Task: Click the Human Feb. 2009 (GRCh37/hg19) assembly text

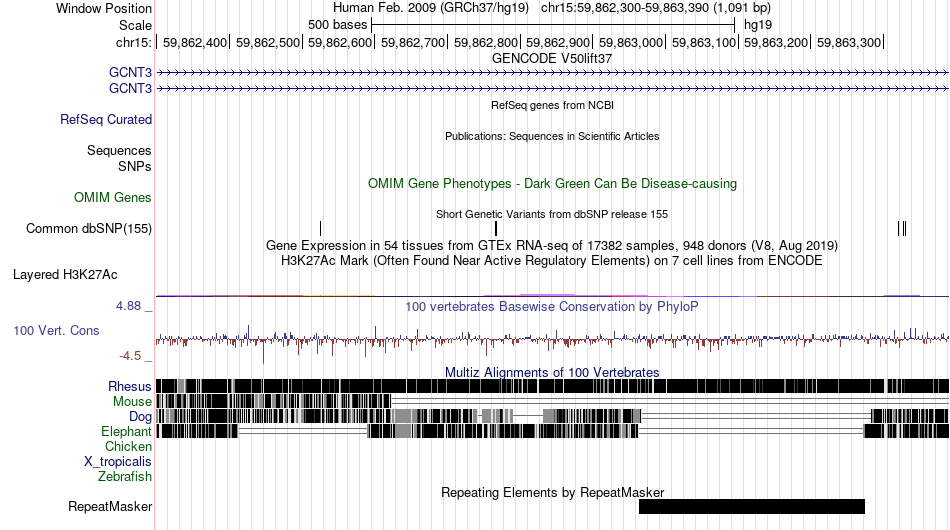Action: coord(431,8)
